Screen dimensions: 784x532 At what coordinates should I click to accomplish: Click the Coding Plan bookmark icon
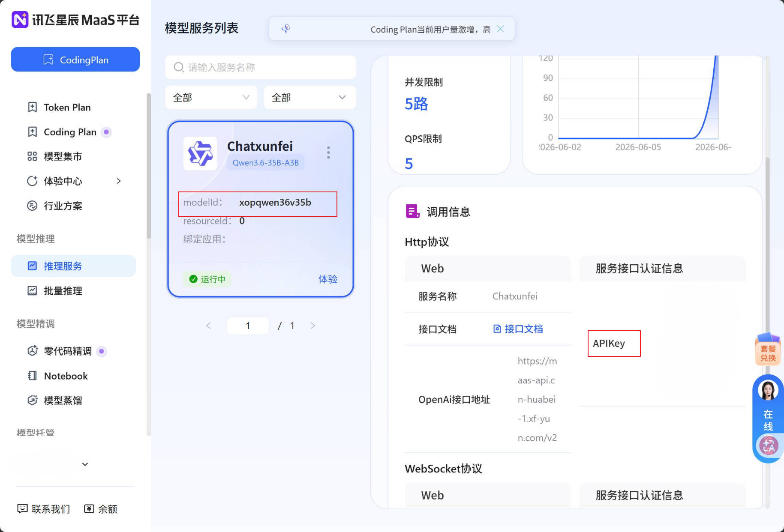pos(32,132)
